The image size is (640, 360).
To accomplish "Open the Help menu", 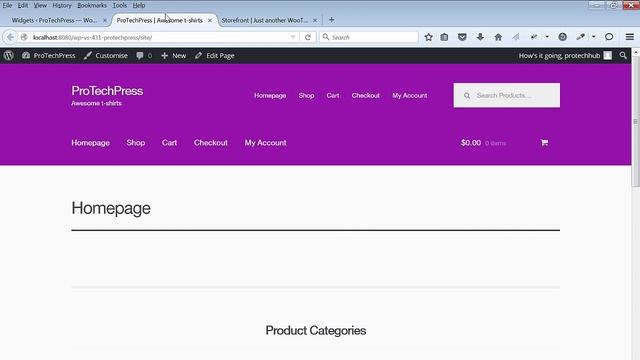I will coord(139,5).
